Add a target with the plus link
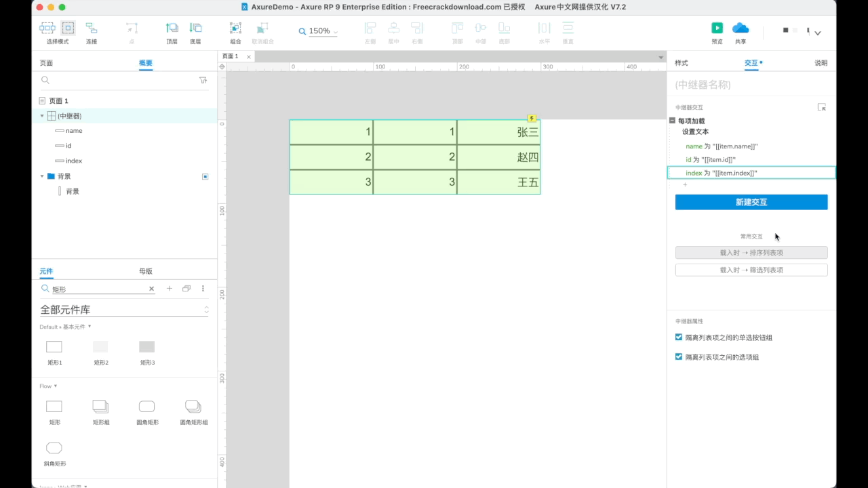Viewport: 868px width, 488px height. 685,185
